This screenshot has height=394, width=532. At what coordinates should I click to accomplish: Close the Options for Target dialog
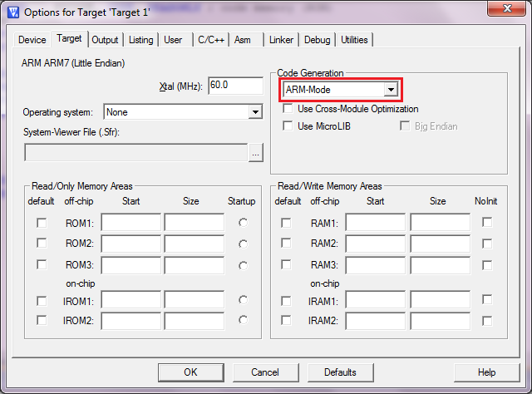(505, 10)
